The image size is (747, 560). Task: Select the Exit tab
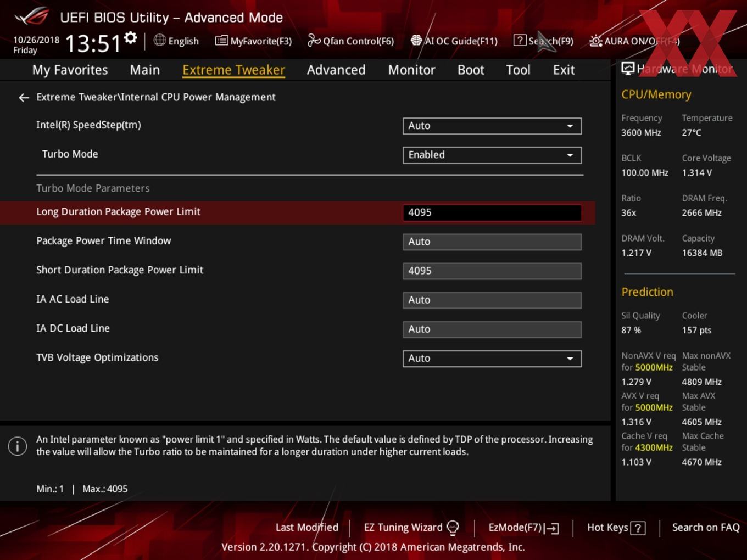(564, 70)
